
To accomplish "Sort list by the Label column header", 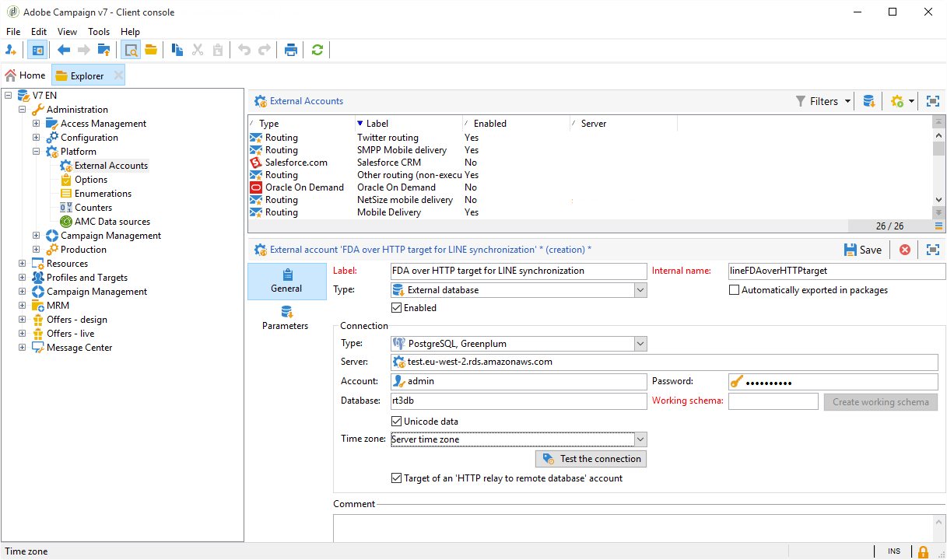I will tap(409, 124).
